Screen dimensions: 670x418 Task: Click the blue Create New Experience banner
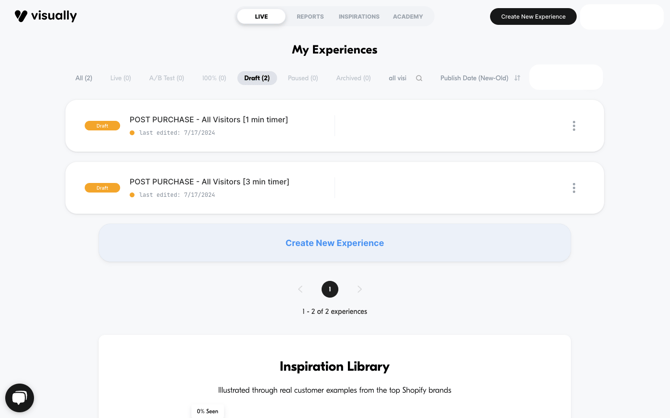(335, 243)
